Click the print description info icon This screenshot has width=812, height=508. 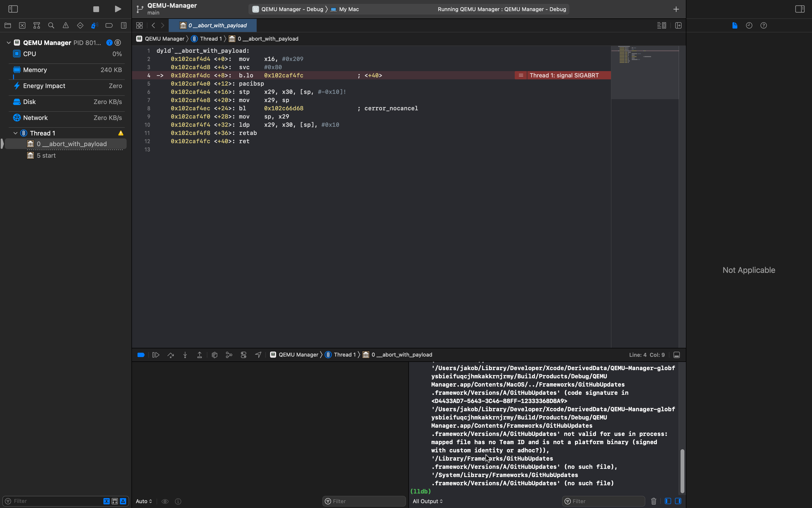[x=178, y=501]
